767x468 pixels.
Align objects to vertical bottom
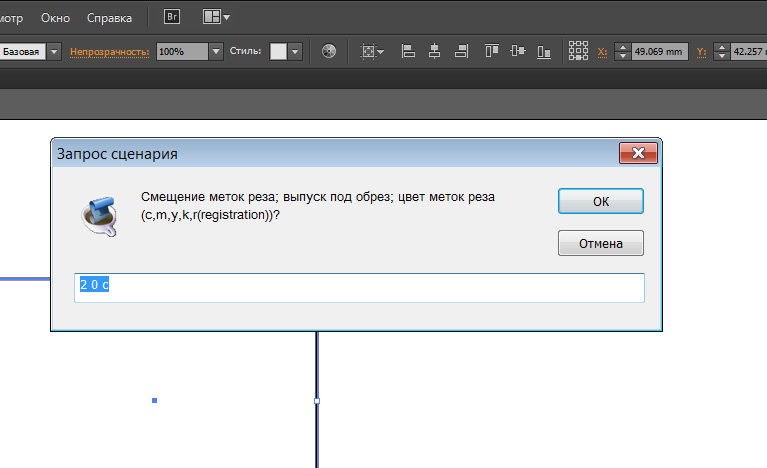pyautogui.click(x=544, y=51)
